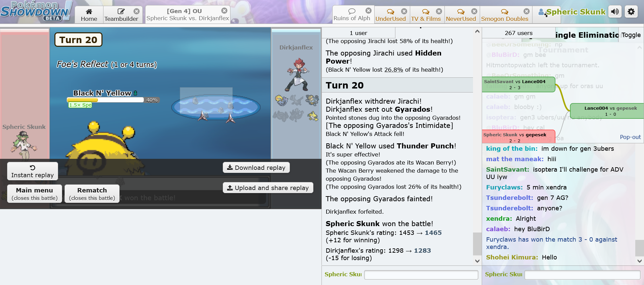This screenshot has height=285, width=644.
Task: Open the TV & Films chat tab
Action: pyautogui.click(x=426, y=15)
